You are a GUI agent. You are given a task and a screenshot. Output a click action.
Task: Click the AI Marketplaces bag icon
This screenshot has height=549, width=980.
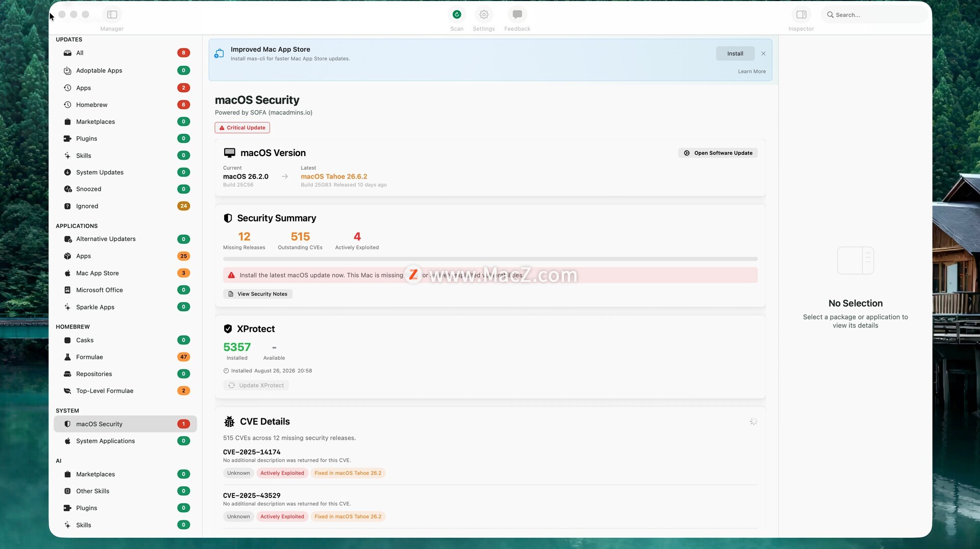coord(67,475)
